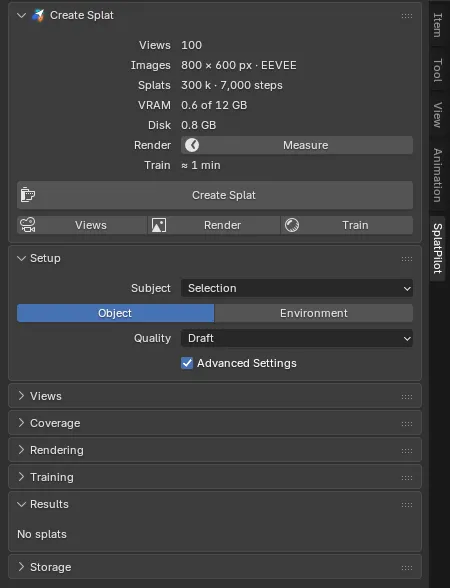Screen dimensions: 450x588
Task: Switch to Environment mode
Action: (314, 313)
